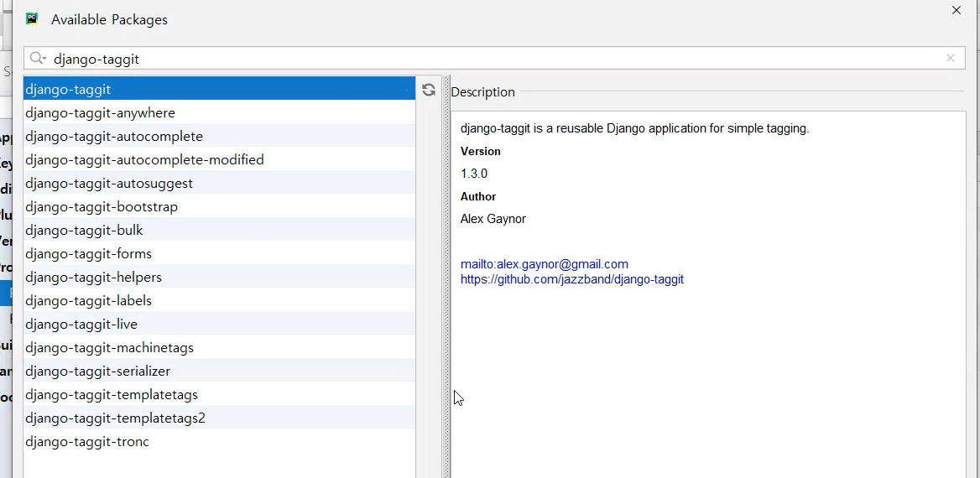The image size is (980, 478).
Task: Select django-taggit-forms package
Action: pos(219,253)
